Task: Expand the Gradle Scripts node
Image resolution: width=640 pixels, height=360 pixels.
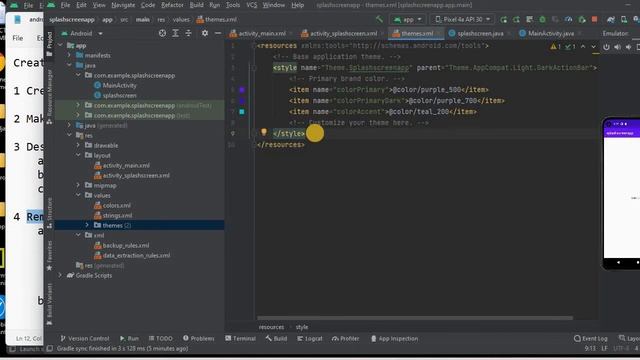Action: click(60, 276)
